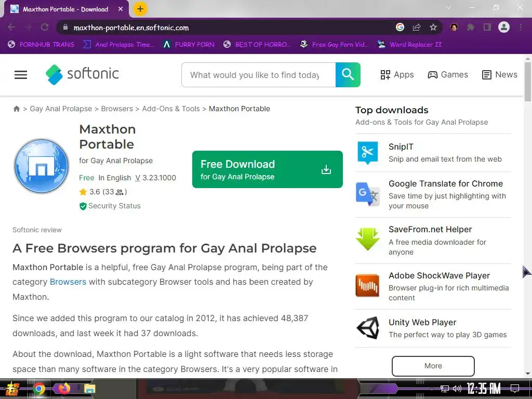The image size is (532, 399).
Task: Open Firefox from the taskbar
Action: (64, 388)
